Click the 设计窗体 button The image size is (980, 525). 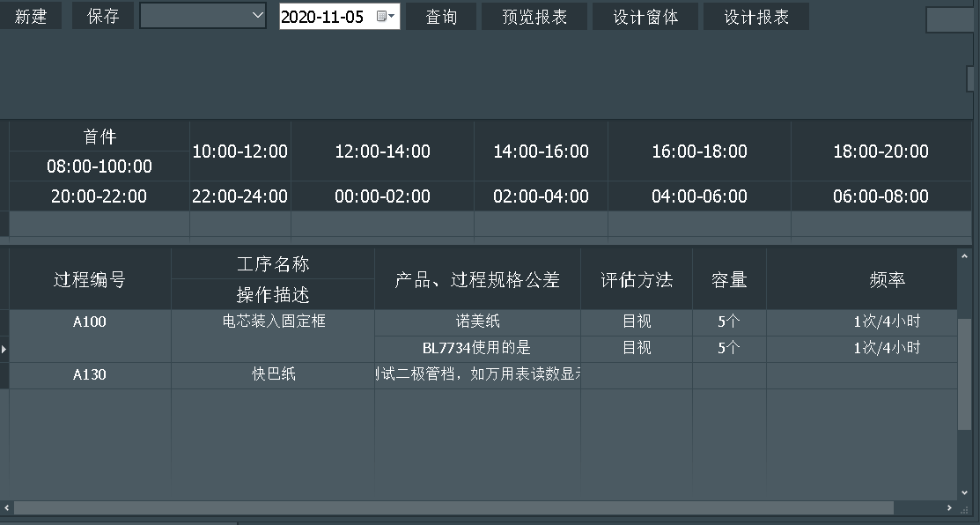(645, 15)
